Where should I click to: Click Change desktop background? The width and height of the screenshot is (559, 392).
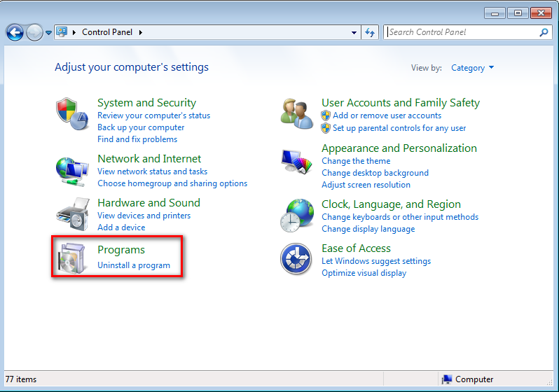pos(375,173)
